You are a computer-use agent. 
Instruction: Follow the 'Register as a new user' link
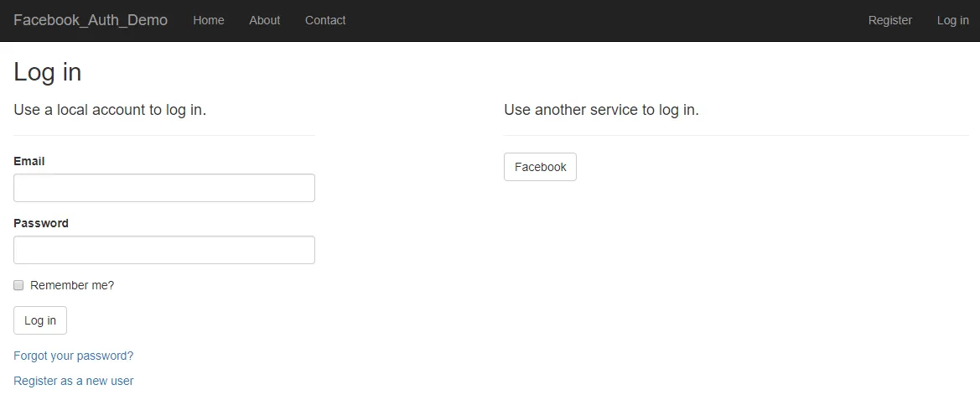[74, 381]
